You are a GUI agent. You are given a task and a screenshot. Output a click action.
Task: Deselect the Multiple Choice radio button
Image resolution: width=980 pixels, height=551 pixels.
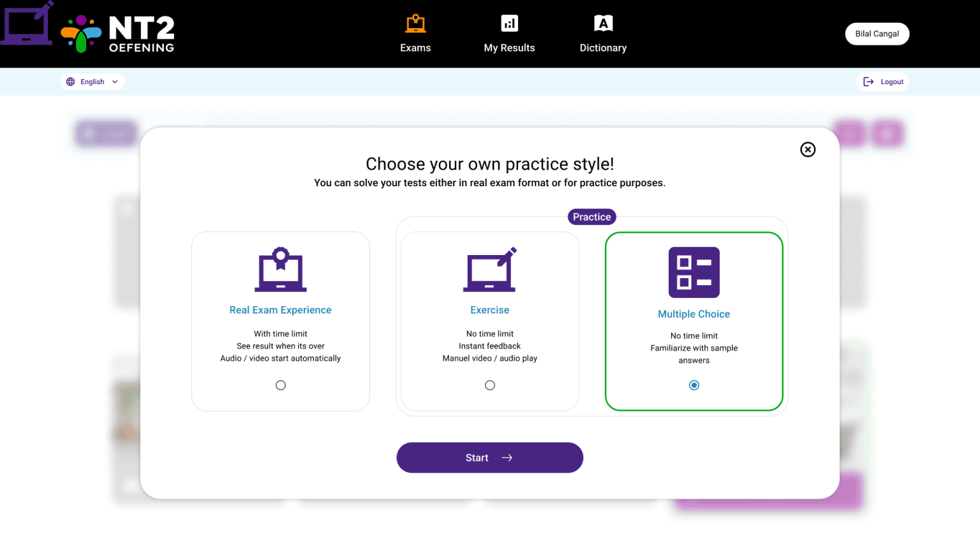pos(694,385)
